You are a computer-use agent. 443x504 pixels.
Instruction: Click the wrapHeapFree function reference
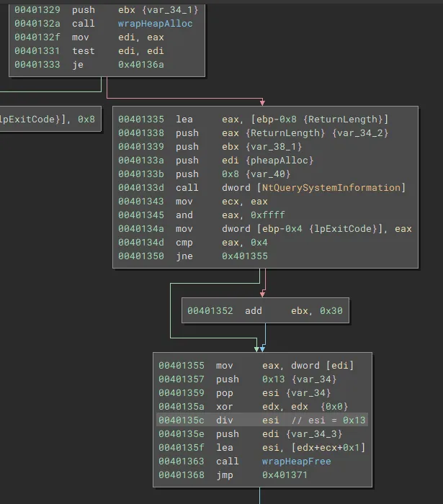296,462
